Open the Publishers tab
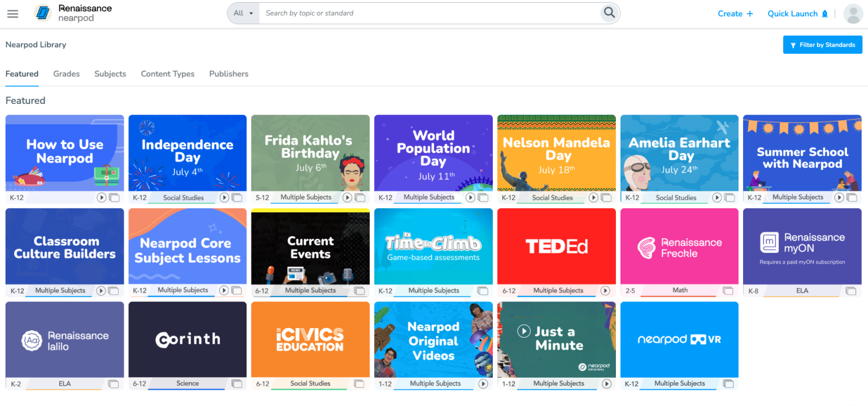 [228, 73]
